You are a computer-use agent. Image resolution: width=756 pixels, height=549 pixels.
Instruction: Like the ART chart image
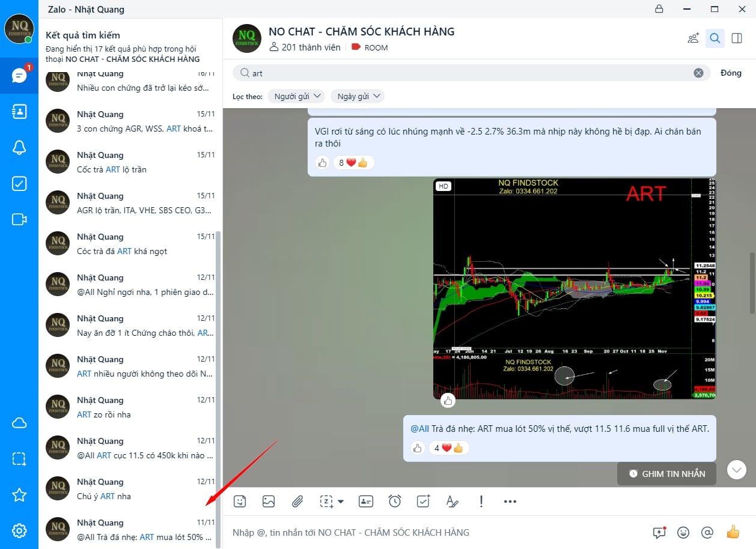point(448,401)
